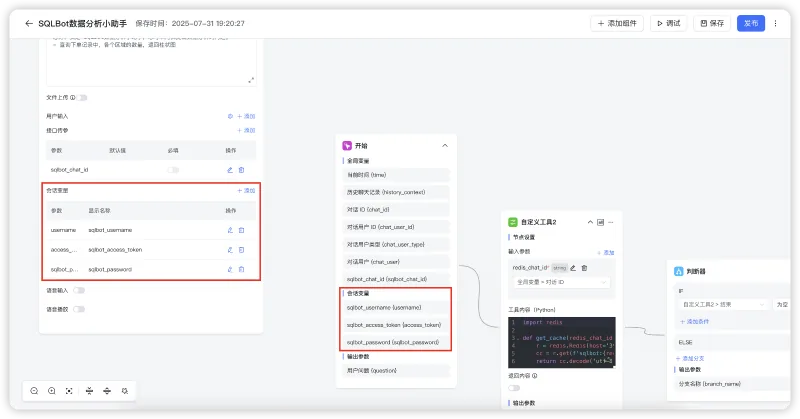The width and height of the screenshot is (800, 419).
Task: Select sqlbot_username (username) session variable
Action: [396, 308]
